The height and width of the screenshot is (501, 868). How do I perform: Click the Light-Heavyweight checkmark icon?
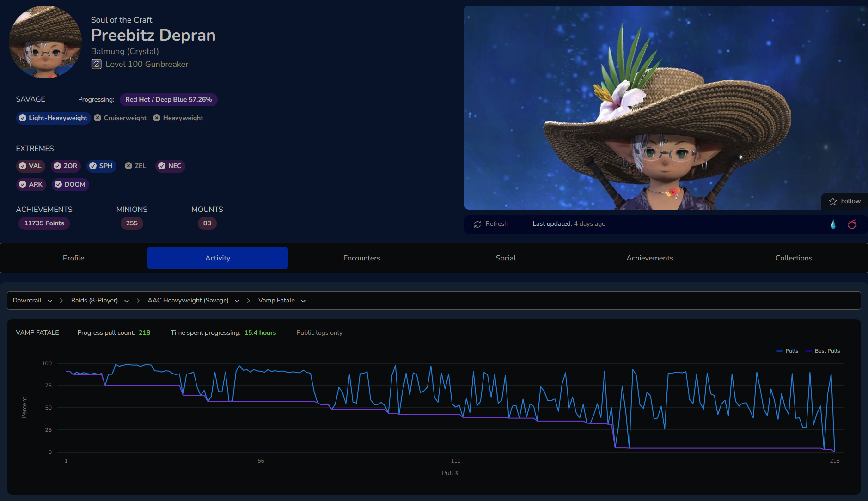click(23, 118)
